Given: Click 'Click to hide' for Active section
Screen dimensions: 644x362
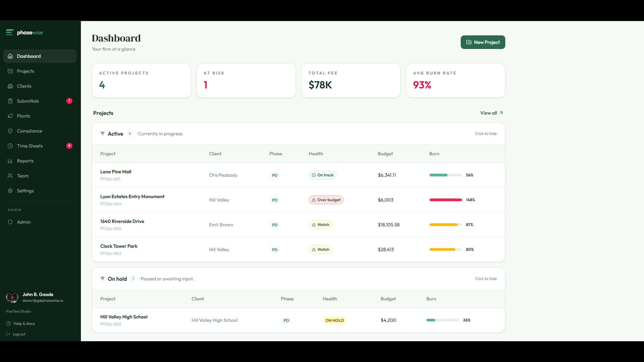Looking at the screenshot, I should (x=486, y=133).
